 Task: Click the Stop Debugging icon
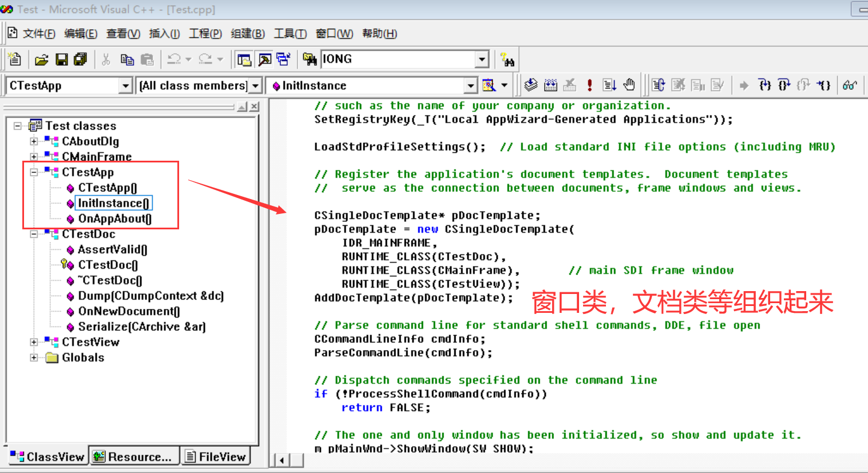[678, 85]
